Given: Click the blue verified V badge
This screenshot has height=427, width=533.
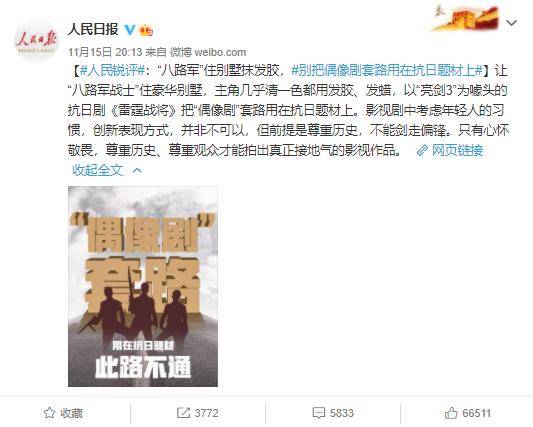Looking at the screenshot, I should click(130, 30).
